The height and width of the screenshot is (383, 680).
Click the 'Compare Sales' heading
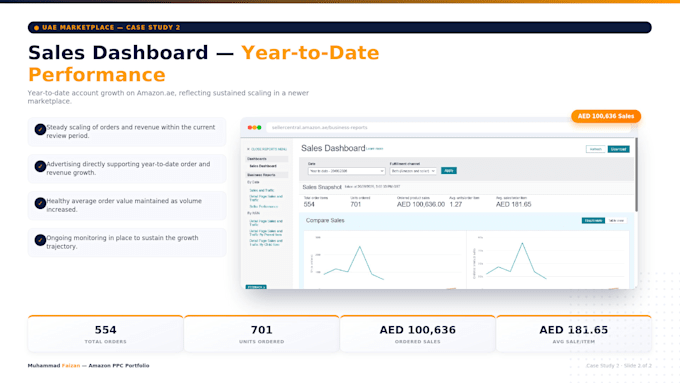(325, 220)
